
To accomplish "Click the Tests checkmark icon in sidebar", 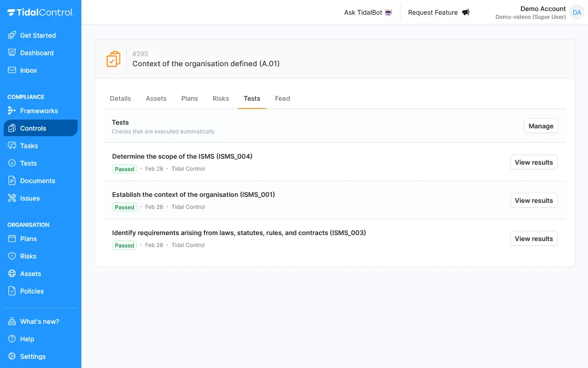I will coord(12,163).
